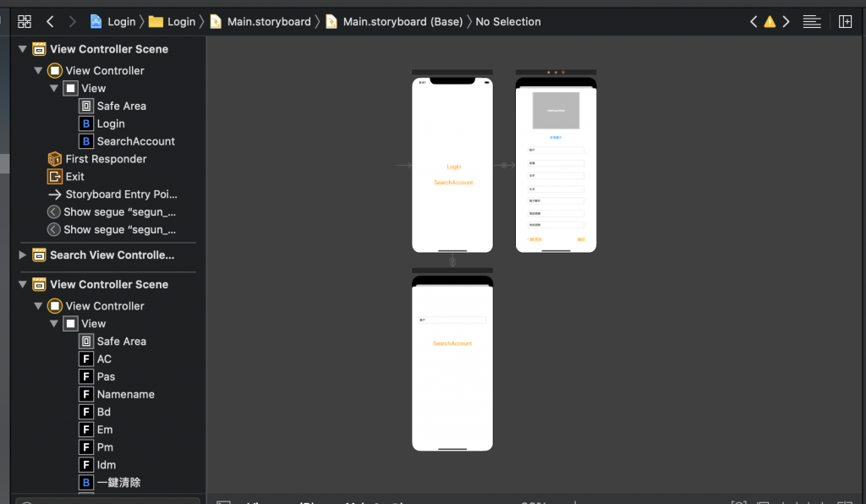Click the segue connector to bottom scene

point(452,260)
